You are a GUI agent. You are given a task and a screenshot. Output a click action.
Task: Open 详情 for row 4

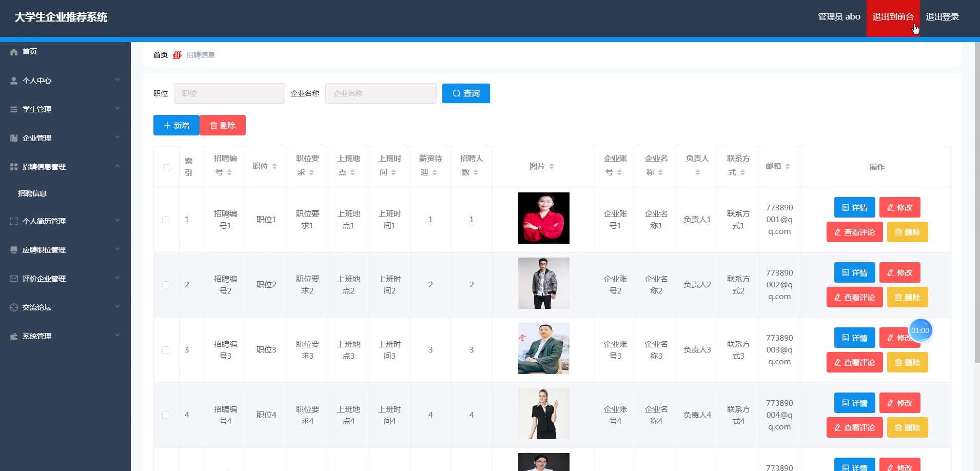pyautogui.click(x=855, y=403)
